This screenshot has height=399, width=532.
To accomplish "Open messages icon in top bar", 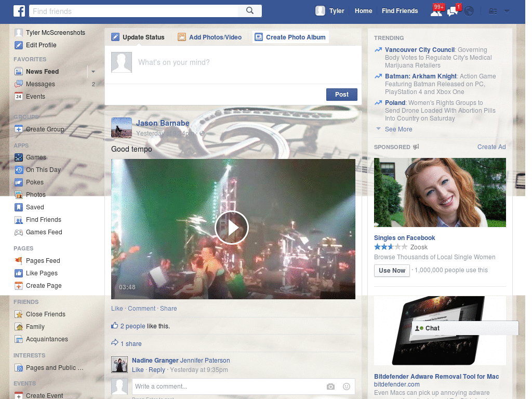I will coord(453,11).
